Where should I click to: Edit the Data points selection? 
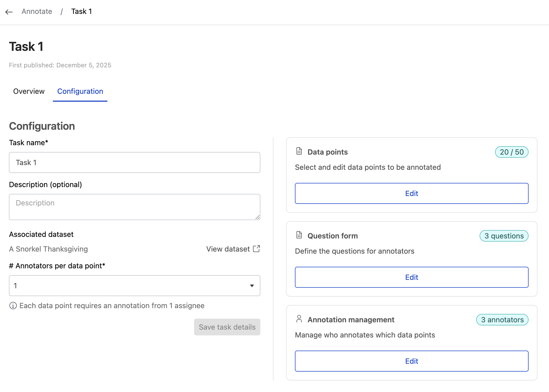(x=411, y=193)
